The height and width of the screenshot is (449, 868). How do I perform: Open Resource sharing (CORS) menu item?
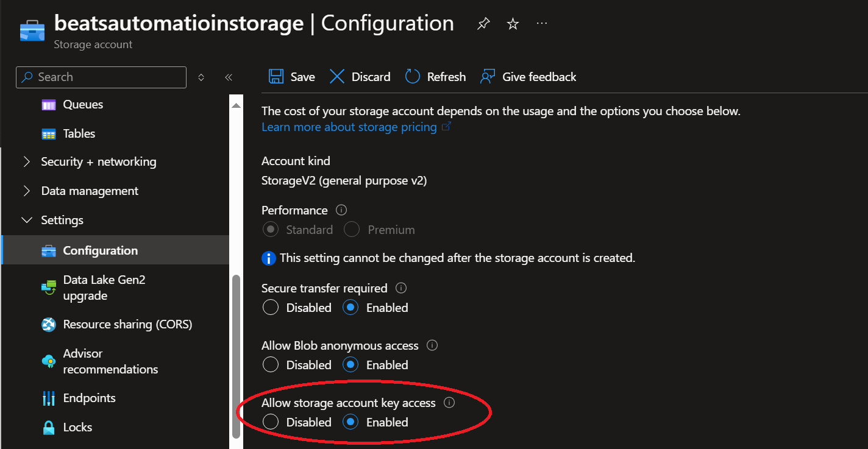point(127,325)
